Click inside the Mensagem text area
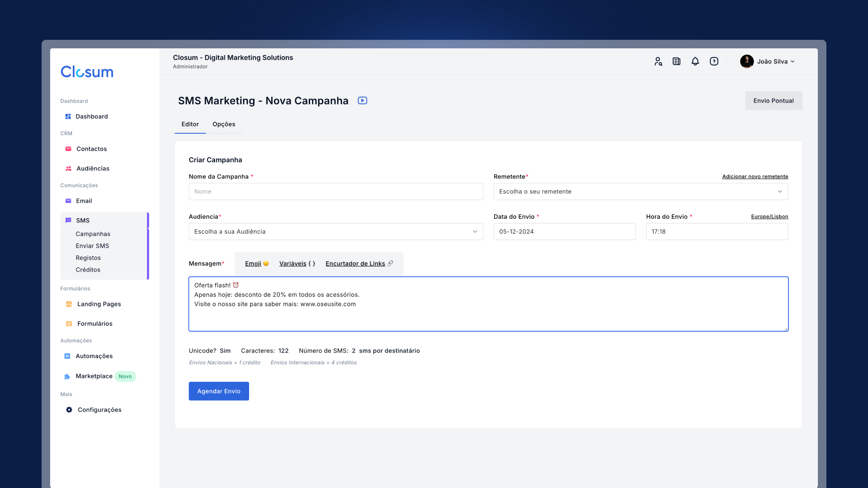 (488, 304)
